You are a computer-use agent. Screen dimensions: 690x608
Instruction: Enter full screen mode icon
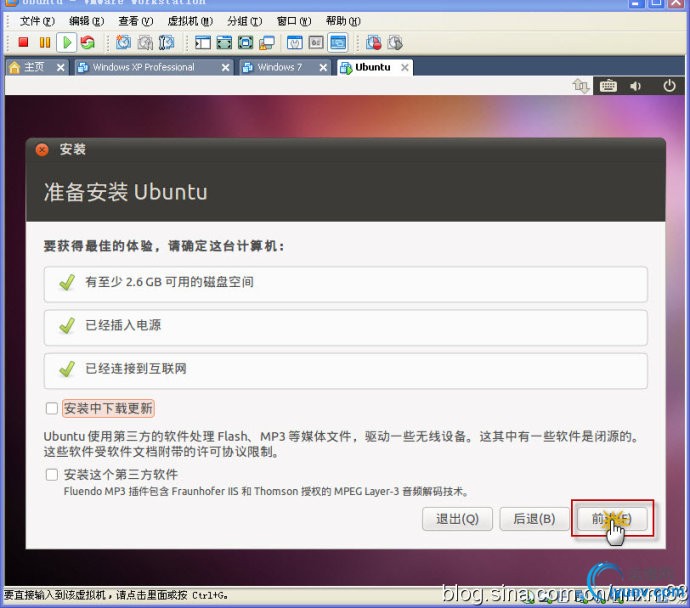tap(224, 42)
